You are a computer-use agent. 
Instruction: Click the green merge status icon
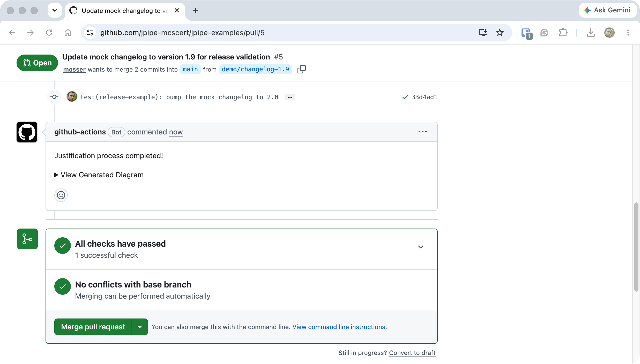[27, 239]
